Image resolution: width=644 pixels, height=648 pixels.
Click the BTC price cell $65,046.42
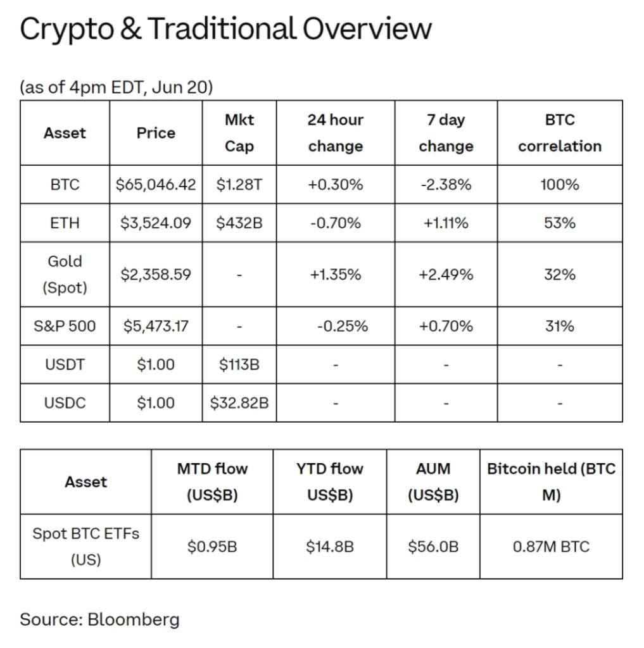[x=156, y=184]
